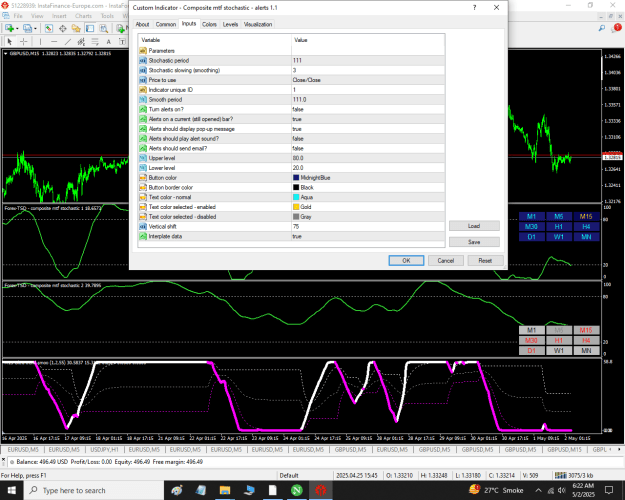
Task: Open 'Alerts should display pop-up message' value
Action: (368, 129)
